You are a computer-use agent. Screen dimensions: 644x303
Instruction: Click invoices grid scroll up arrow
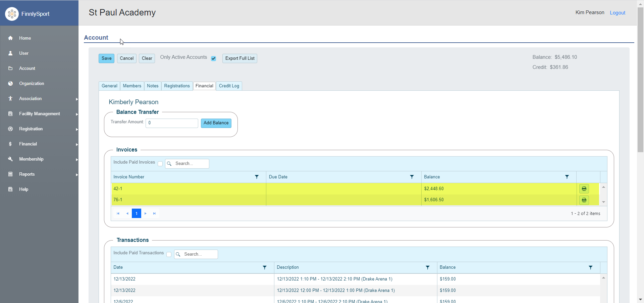(603, 187)
